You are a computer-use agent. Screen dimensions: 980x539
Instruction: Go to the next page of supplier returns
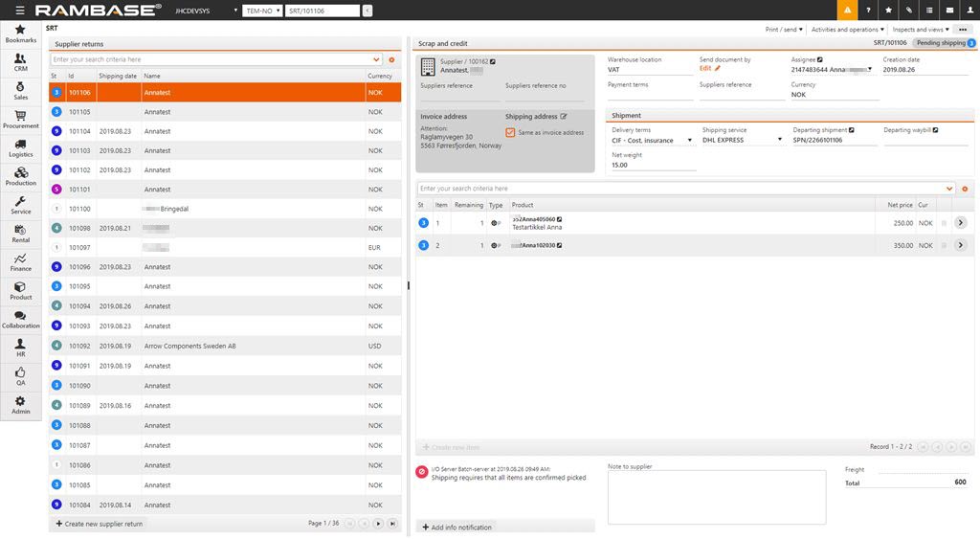(x=377, y=524)
